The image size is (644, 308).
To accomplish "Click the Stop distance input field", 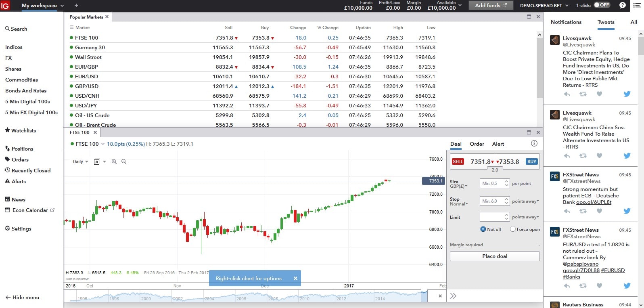I will pos(495,201).
